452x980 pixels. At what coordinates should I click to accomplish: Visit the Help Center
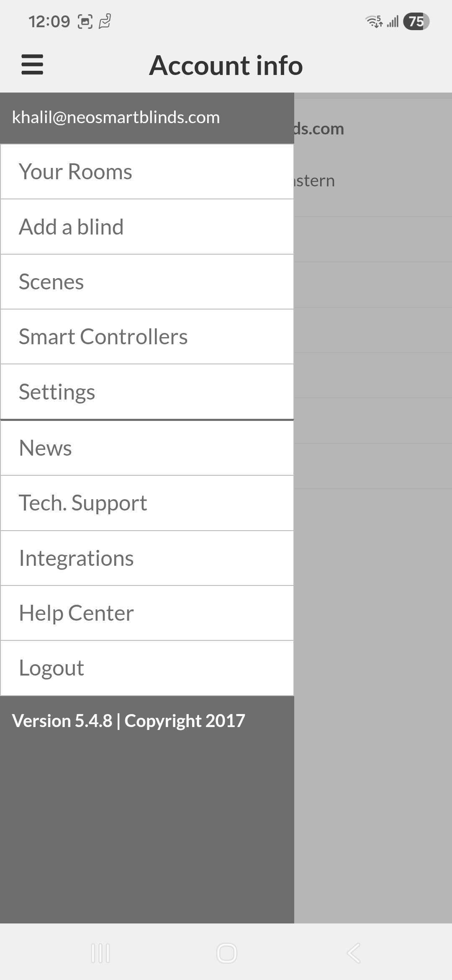[x=146, y=613]
